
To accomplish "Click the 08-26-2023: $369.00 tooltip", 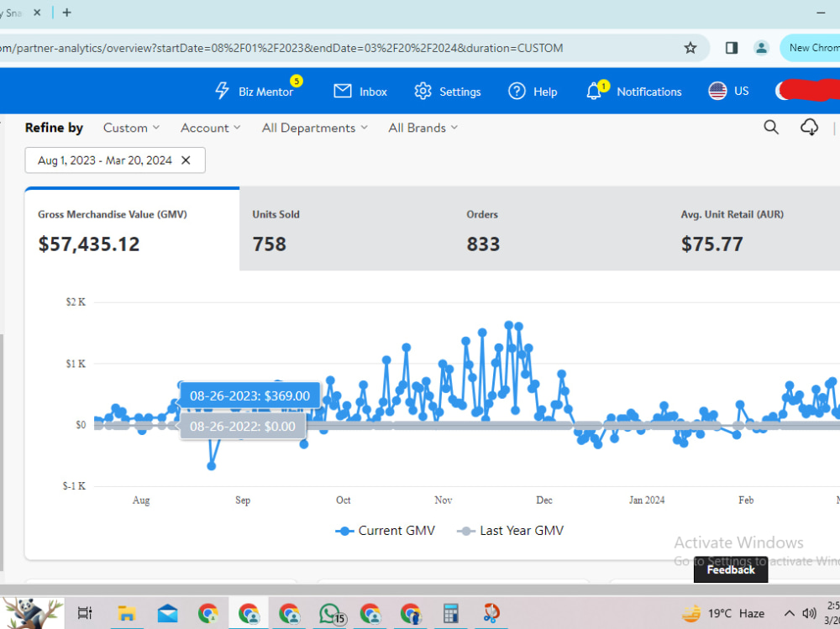I will point(250,396).
